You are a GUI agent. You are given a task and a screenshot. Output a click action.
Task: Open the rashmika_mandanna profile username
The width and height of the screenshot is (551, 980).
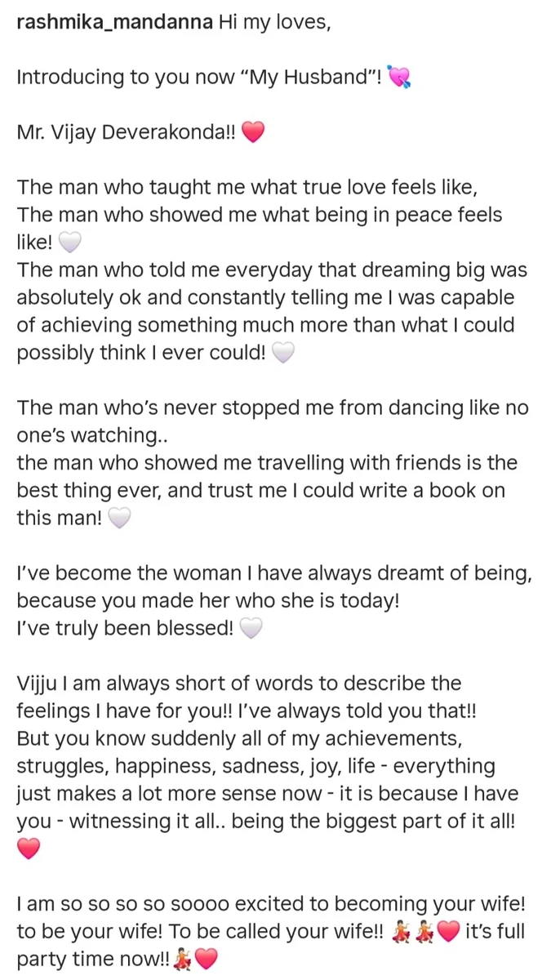point(115,24)
